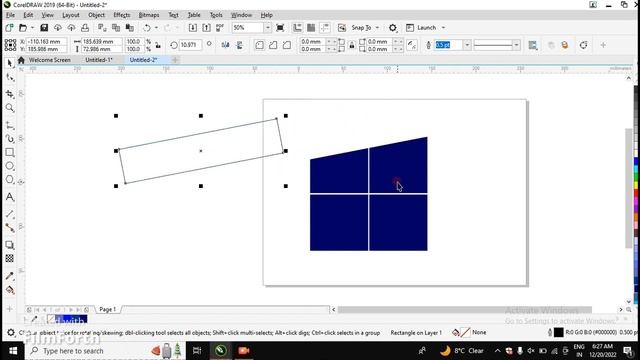Viewport: 640px width, 360px height.
Task: Click the X position input field
Action: (x=46, y=42)
